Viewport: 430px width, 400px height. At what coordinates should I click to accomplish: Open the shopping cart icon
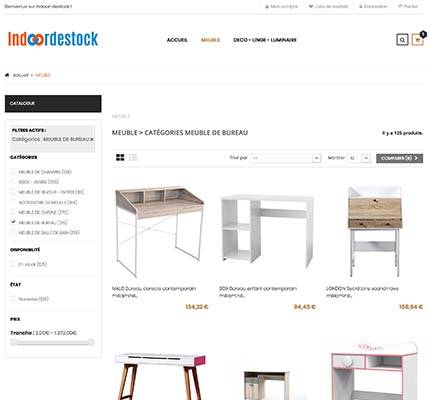click(x=417, y=40)
